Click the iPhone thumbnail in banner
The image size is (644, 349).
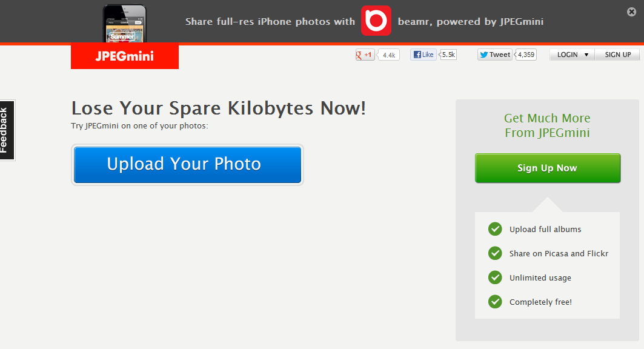pos(124,23)
